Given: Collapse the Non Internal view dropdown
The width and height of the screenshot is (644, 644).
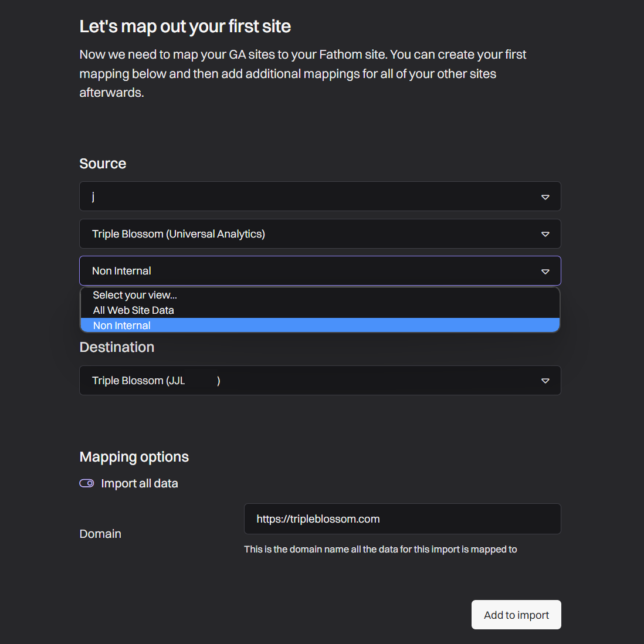Looking at the screenshot, I should point(320,270).
